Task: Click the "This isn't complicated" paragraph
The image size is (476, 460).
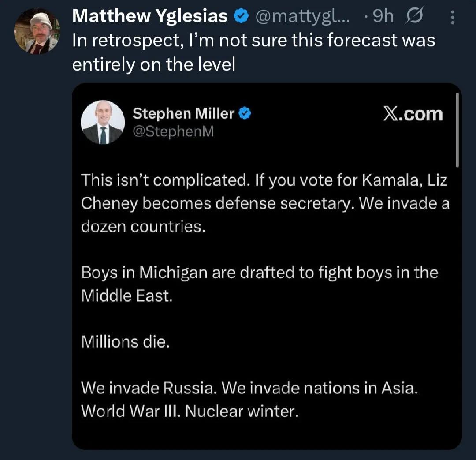Action: [x=264, y=203]
